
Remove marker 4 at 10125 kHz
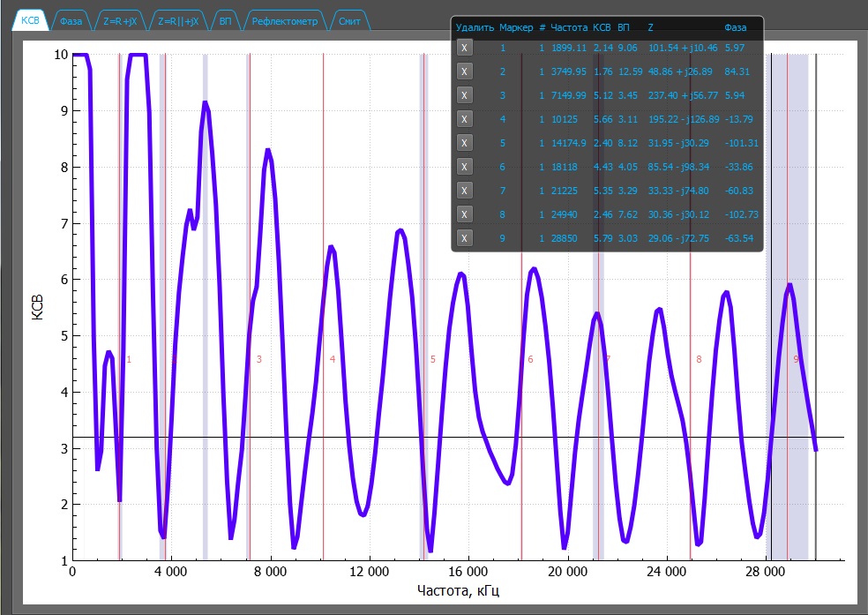click(x=465, y=119)
